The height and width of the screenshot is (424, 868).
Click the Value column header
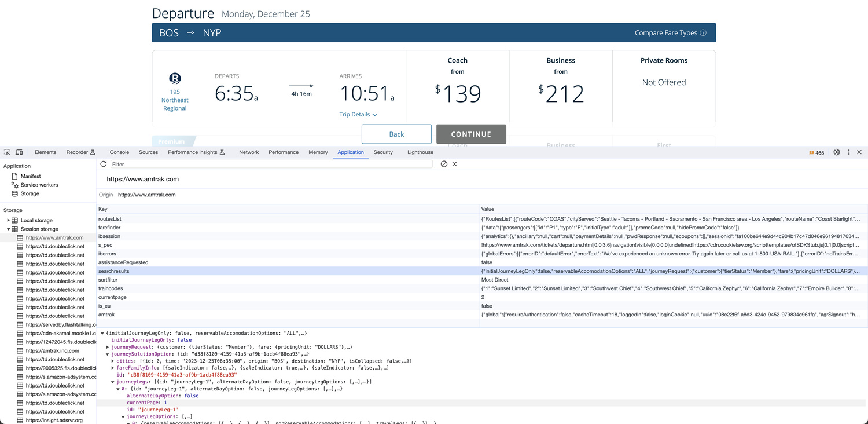[x=674, y=209]
